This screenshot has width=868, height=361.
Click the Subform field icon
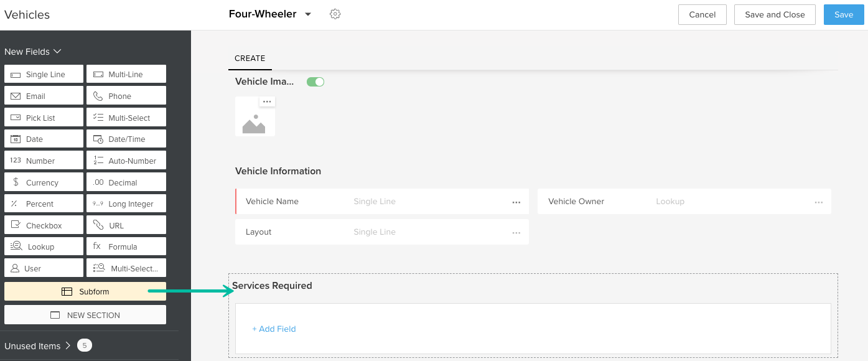click(67, 291)
